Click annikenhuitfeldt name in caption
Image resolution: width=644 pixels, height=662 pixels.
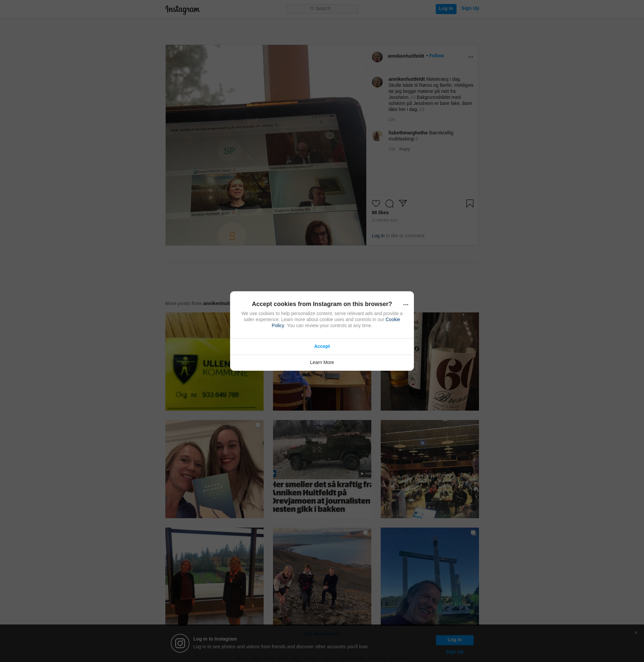coord(406,79)
